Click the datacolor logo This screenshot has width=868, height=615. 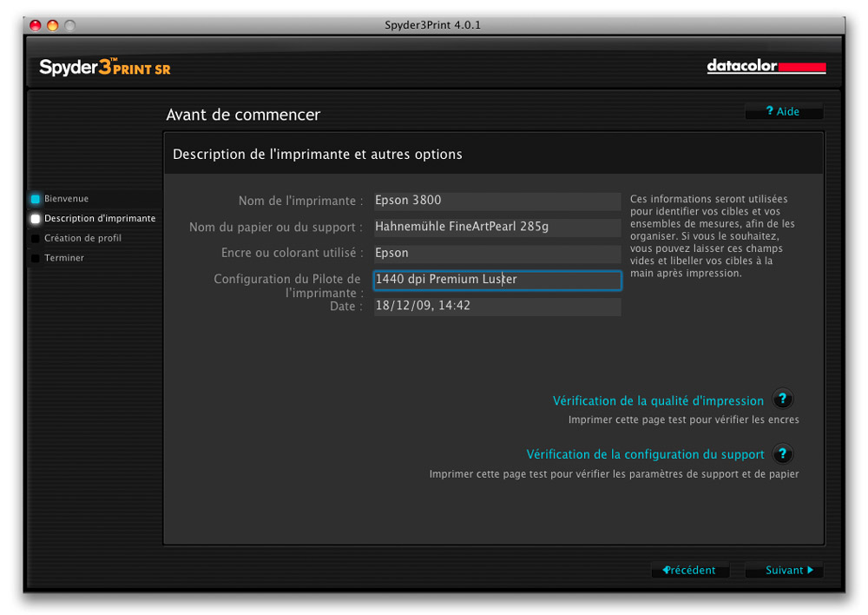pyautogui.click(x=766, y=67)
